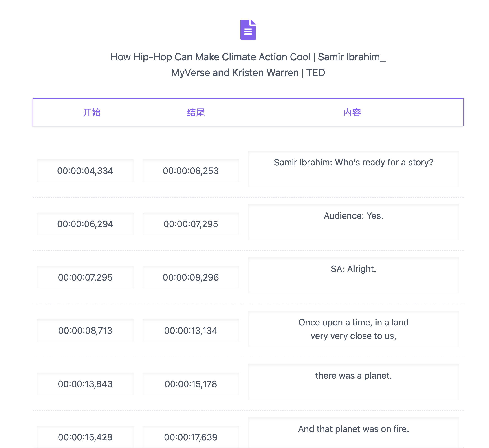This screenshot has width=489, height=448.
Task: Edit start time 00:00:06,294
Action: pos(85,224)
